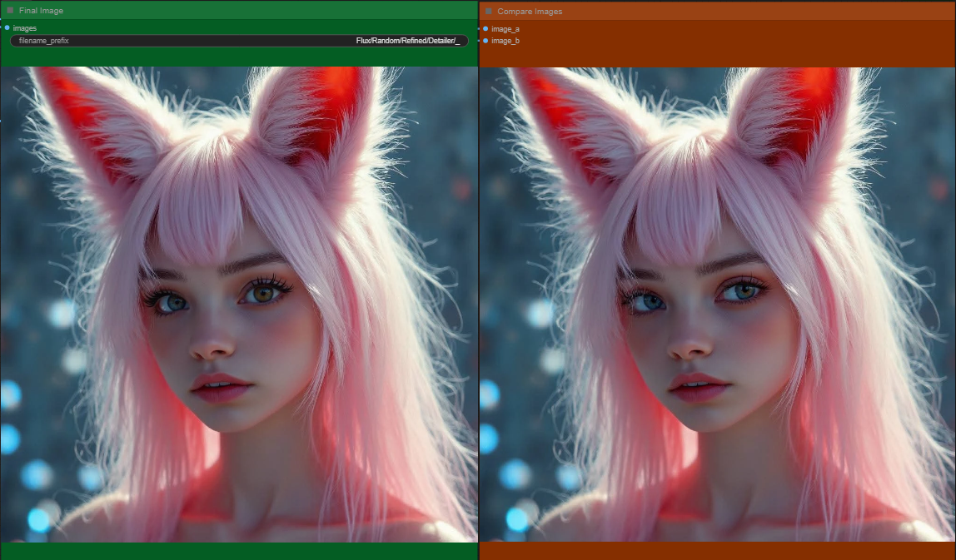Select the image_a input socket

tap(485, 28)
